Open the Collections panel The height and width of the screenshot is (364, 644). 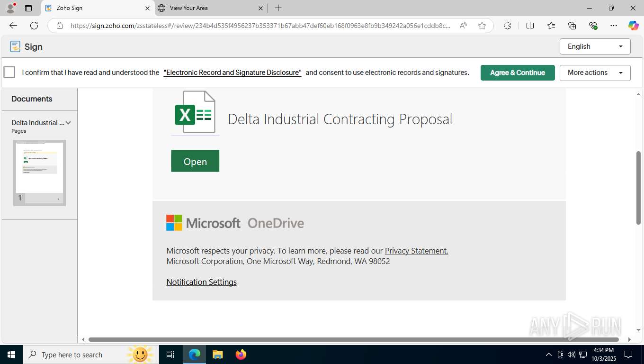pos(572,26)
